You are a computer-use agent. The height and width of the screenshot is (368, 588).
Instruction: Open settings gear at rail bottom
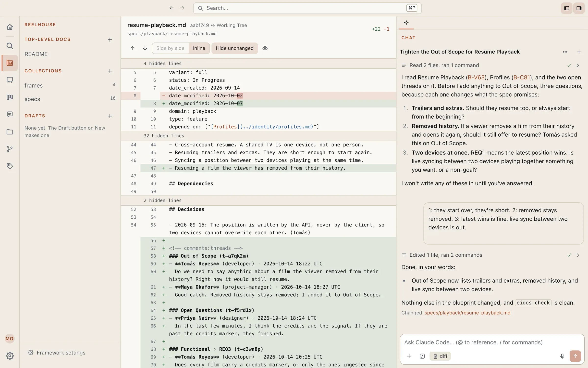click(x=10, y=356)
